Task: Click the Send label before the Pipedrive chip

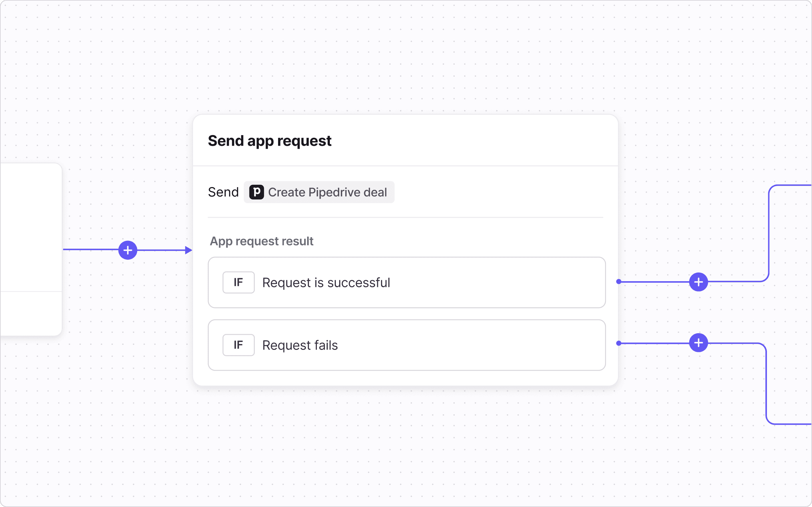Action: [223, 192]
